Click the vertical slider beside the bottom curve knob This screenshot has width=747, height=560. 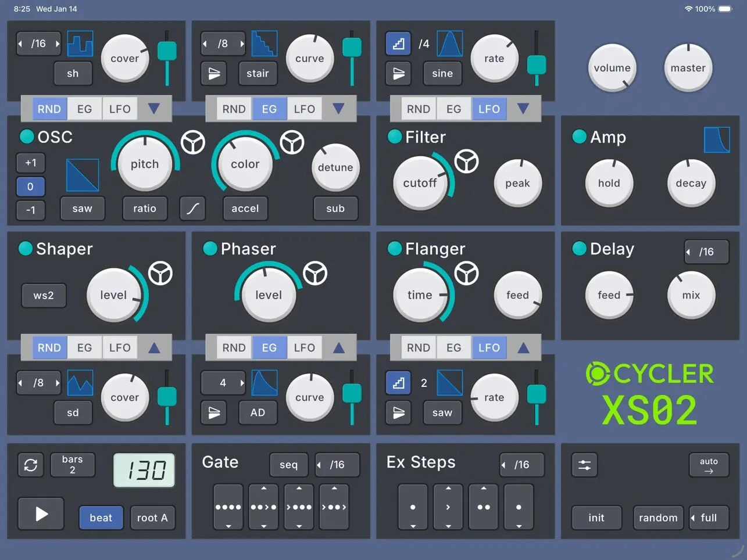[x=352, y=397]
